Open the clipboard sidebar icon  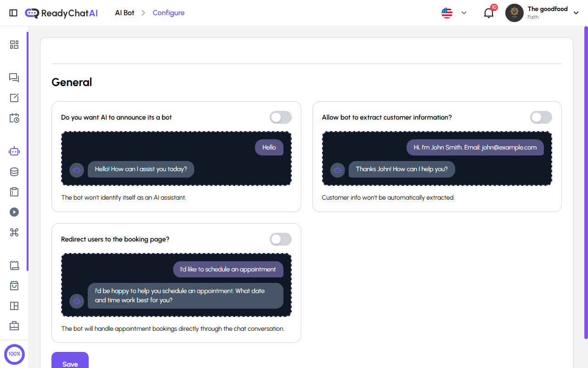(14, 192)
